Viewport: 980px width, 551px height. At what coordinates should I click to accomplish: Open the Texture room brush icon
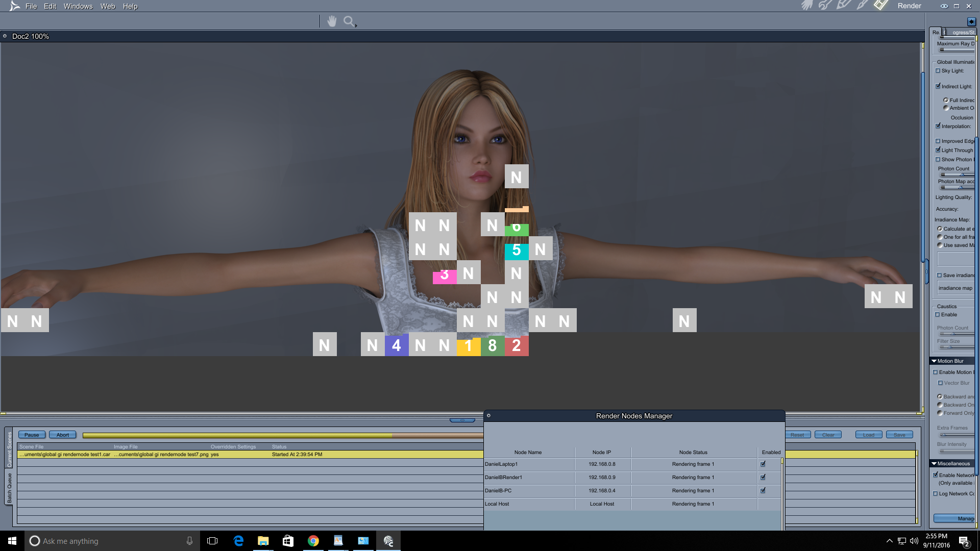[x=862, y=6]
